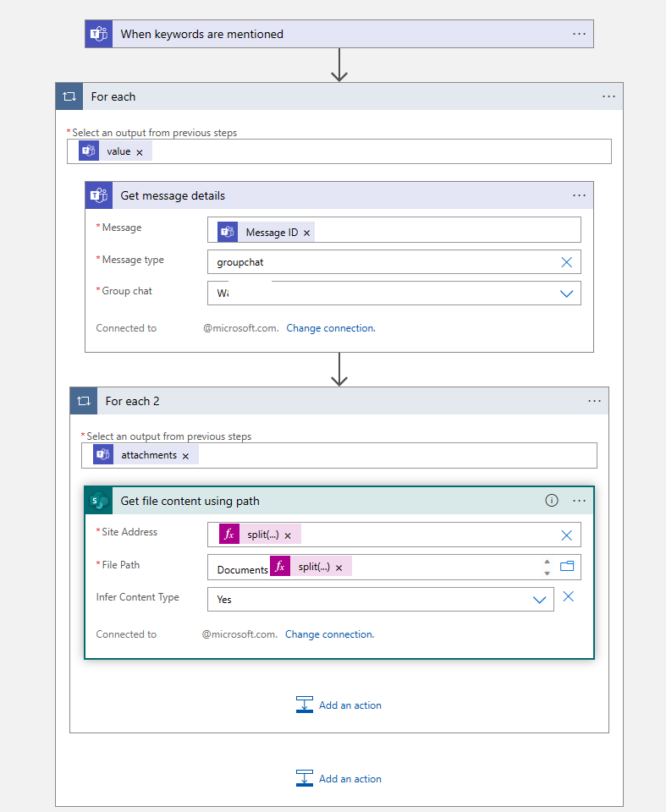Click the info icon on Get file content

pyautogui.click(x=552, y=500)
